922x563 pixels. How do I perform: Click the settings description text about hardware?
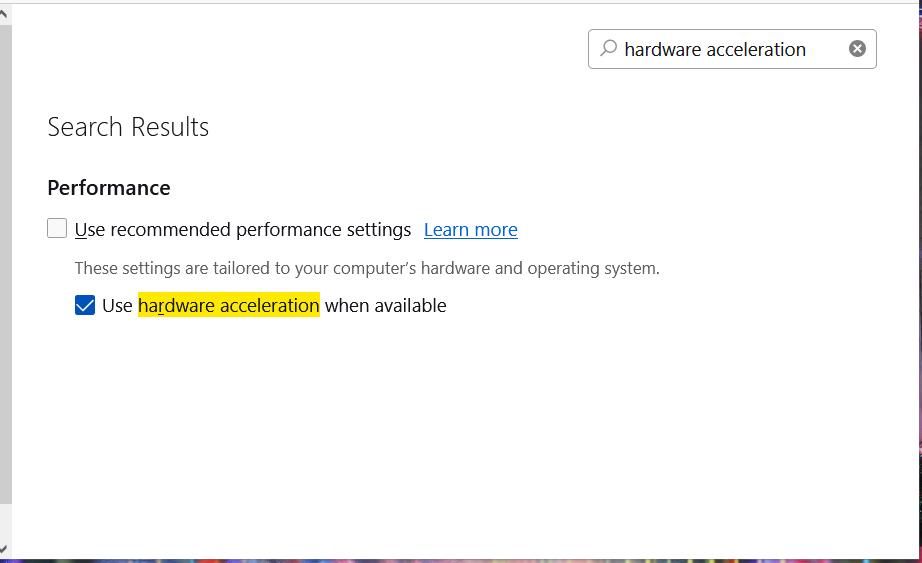[367, 268]
